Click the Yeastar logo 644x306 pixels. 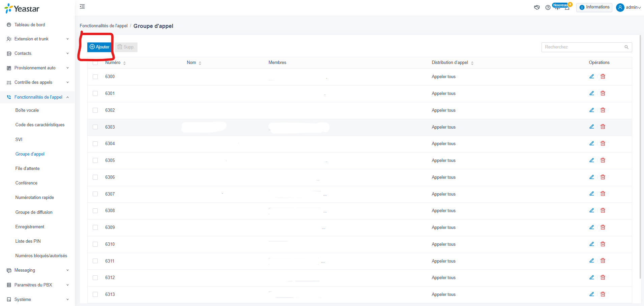point(22,9)
